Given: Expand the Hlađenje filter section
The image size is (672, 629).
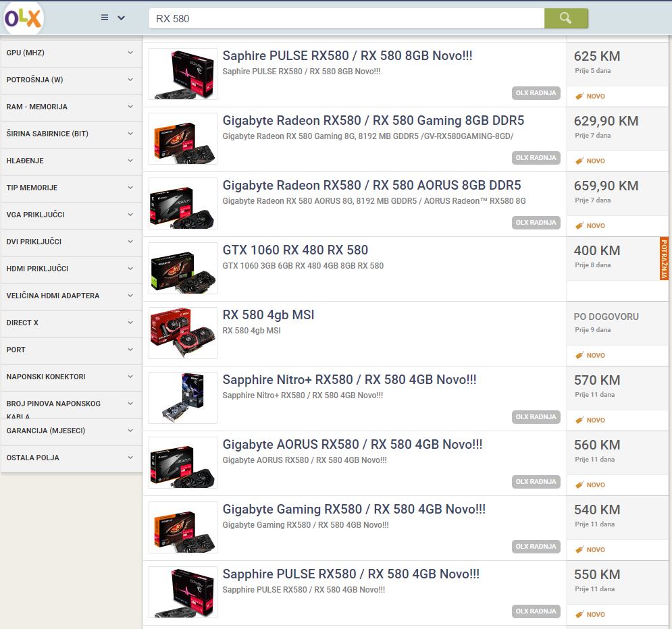Looking at the screenshot, I should (71, 161).
